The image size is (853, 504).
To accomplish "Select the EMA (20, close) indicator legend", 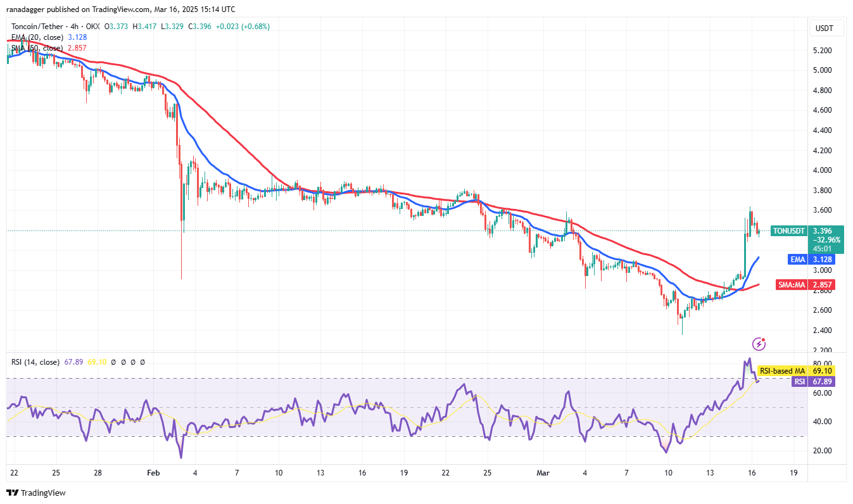I will [x=37, y=37].
